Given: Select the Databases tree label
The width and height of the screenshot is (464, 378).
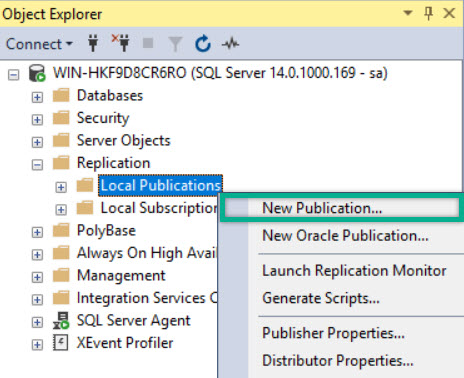Looking at the screenshot, I should 110,96.
